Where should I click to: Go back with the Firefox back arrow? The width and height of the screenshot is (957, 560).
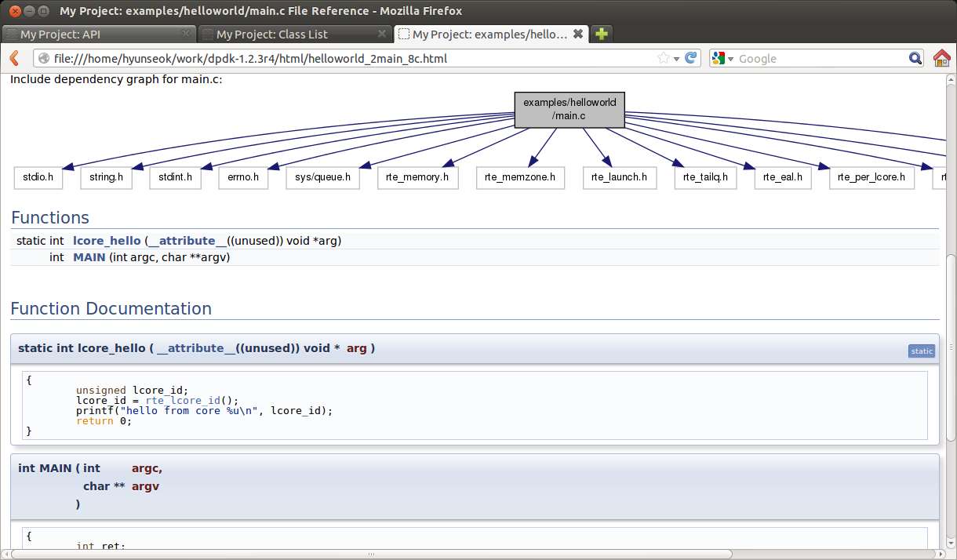pos(13,58)
